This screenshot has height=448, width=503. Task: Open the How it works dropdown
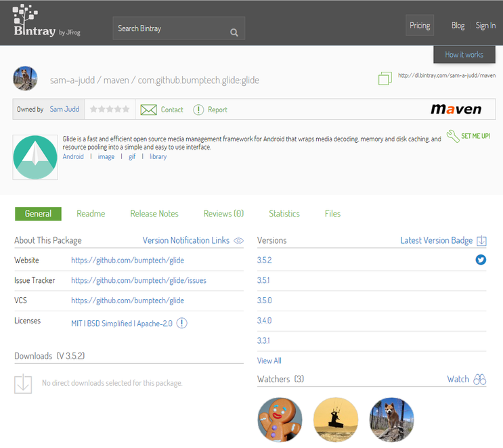click(464, 55)
